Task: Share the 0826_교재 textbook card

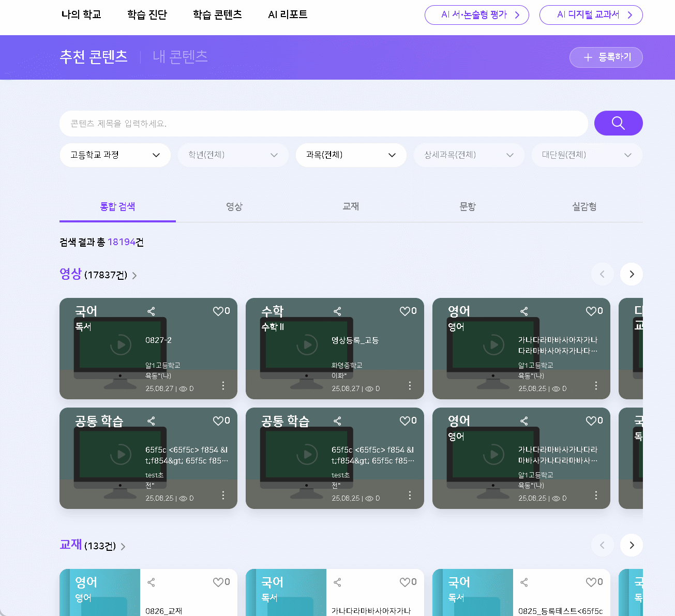Action: coord(151,582)
